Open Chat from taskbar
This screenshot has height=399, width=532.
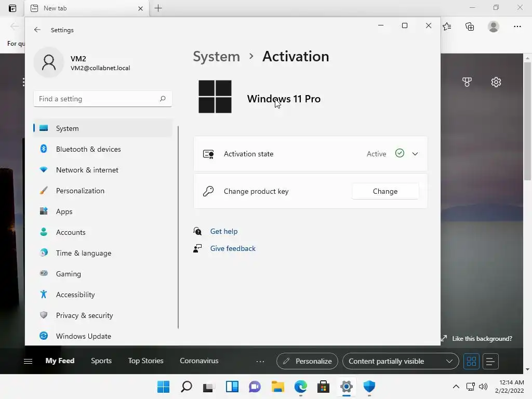[255, 387]
